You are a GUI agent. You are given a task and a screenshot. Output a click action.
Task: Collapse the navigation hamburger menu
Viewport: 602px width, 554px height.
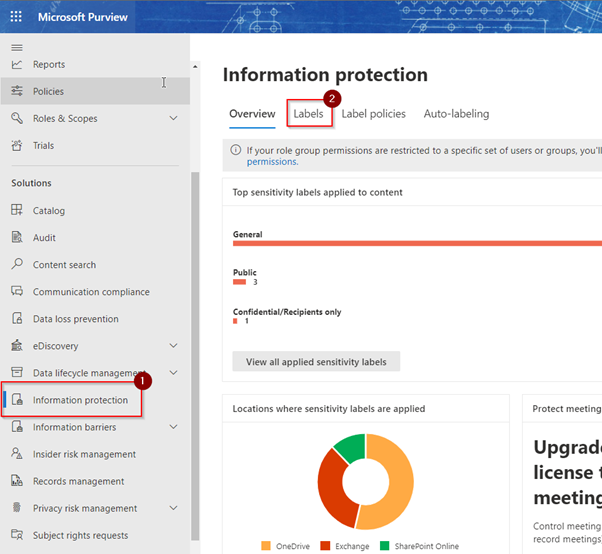pos(16,47)
